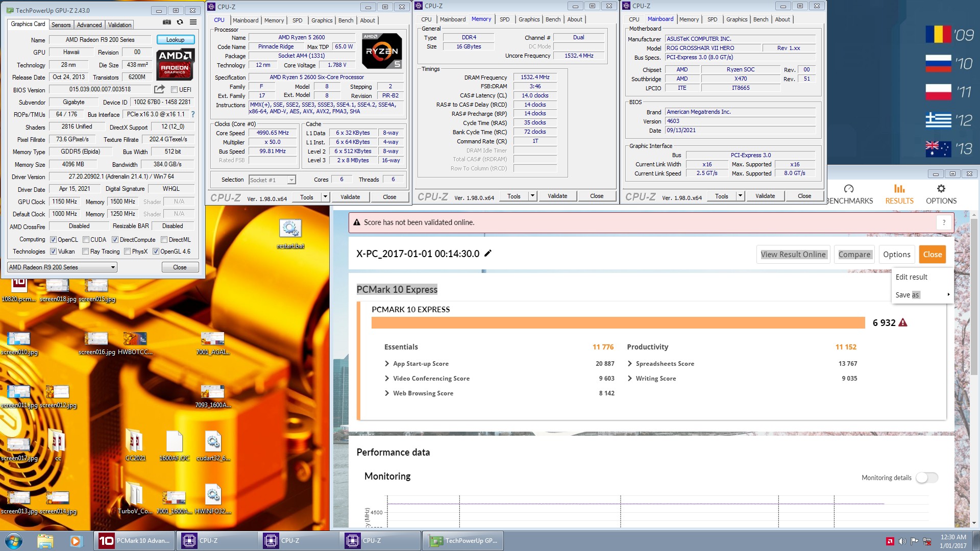This screenshot has width=980, height=551.
Task: Click the orange PCMark 10 Express score bar
Action: pyautogui.click(x=618, y=322)
